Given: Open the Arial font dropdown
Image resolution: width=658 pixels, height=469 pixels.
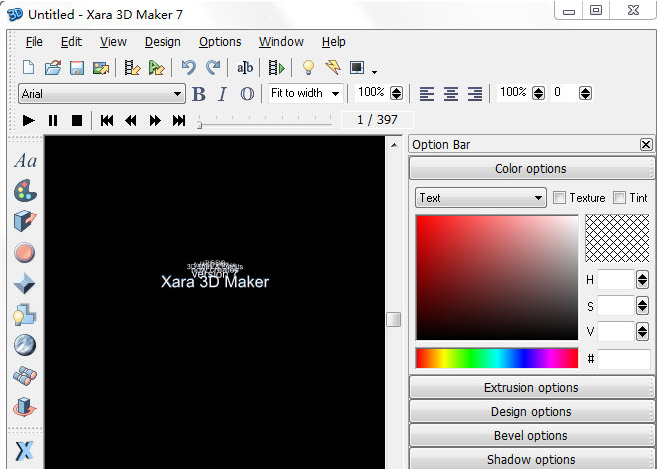Looking at the screenshot, I should tap(102, 93).
